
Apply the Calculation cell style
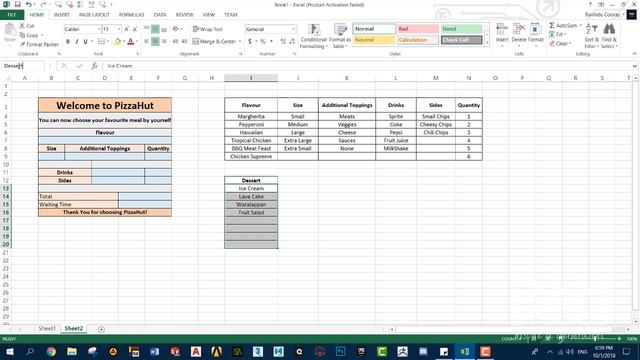click(418, 40)
